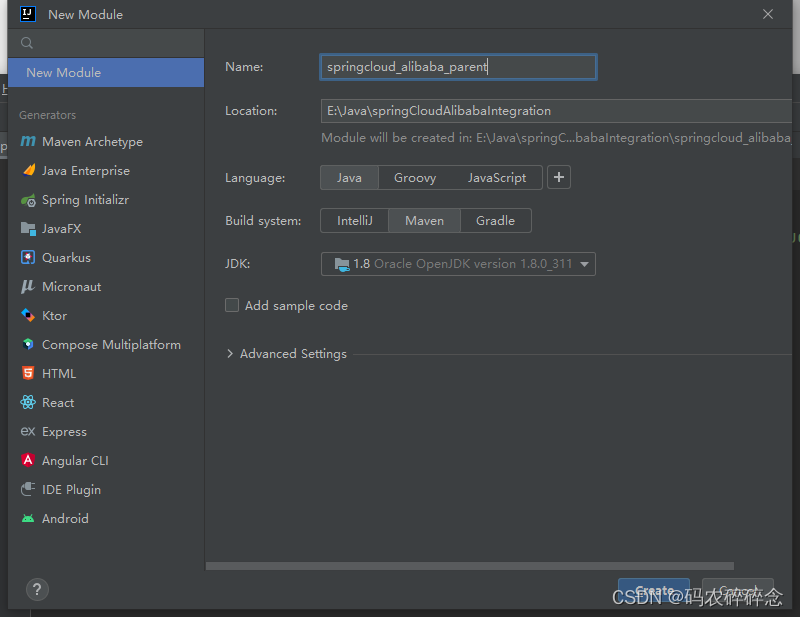Choose the Spring Initializr generator icon
This screenshot has width=800, height=617.
[x=28, y=200]
